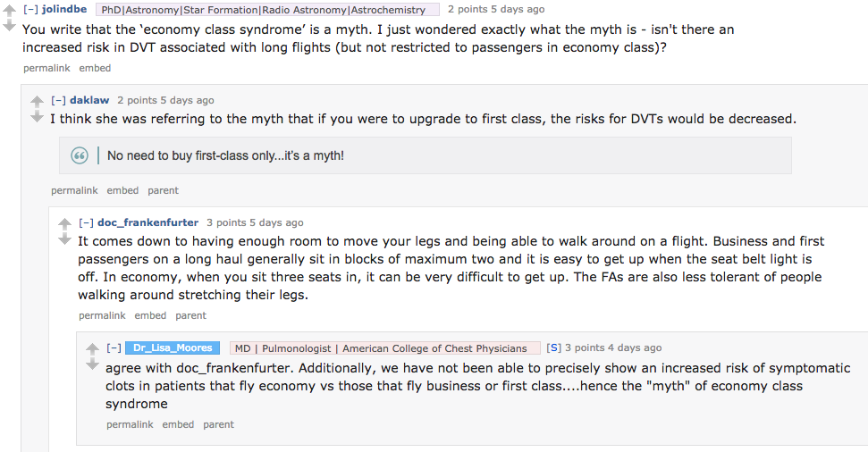868x452 pixels.
Task: Collapse doc_frankenfurter's comment with [–]
Action: (86, 223)
